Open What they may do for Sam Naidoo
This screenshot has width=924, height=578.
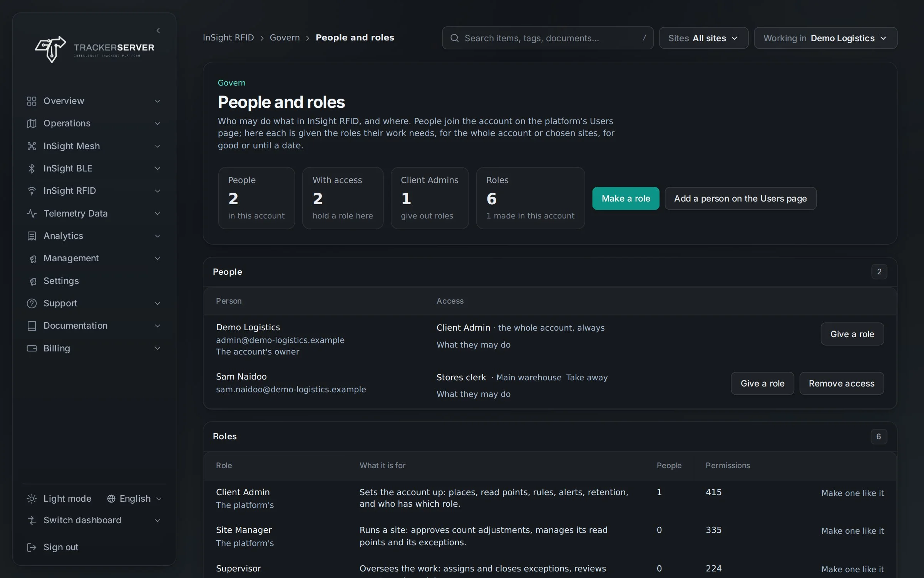click(474, 394)
